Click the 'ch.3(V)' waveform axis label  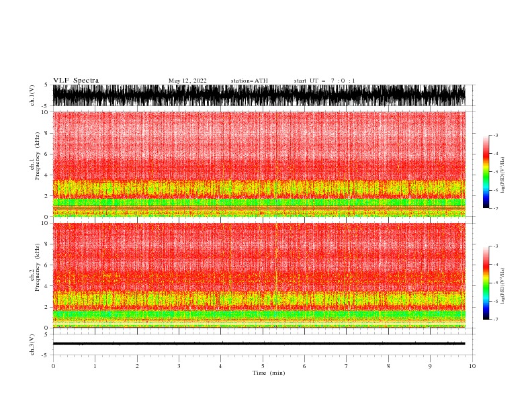(32, 345)
